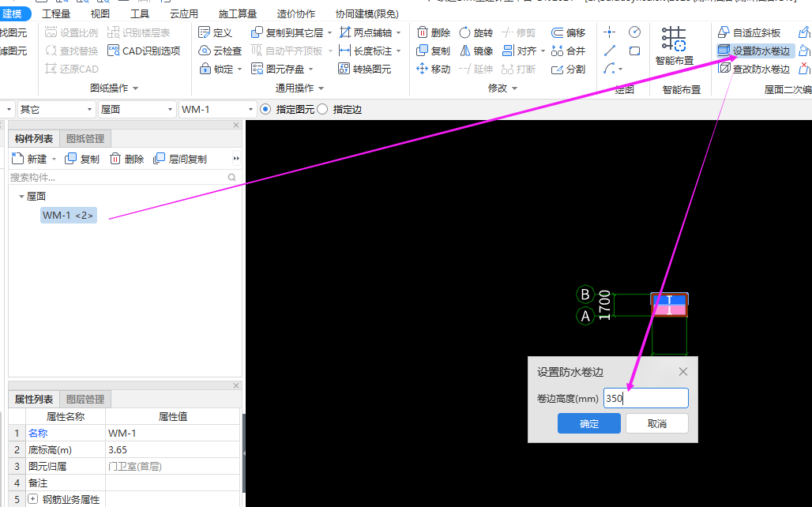The width and height of the screenshot is (812, 507).
Task: Switch to 图层管理 tab
Action: coord(85,400)
